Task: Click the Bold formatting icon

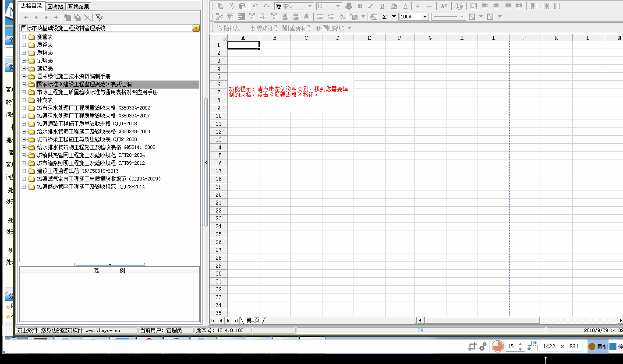Action: pyautogui.click(x=360, y=6)
